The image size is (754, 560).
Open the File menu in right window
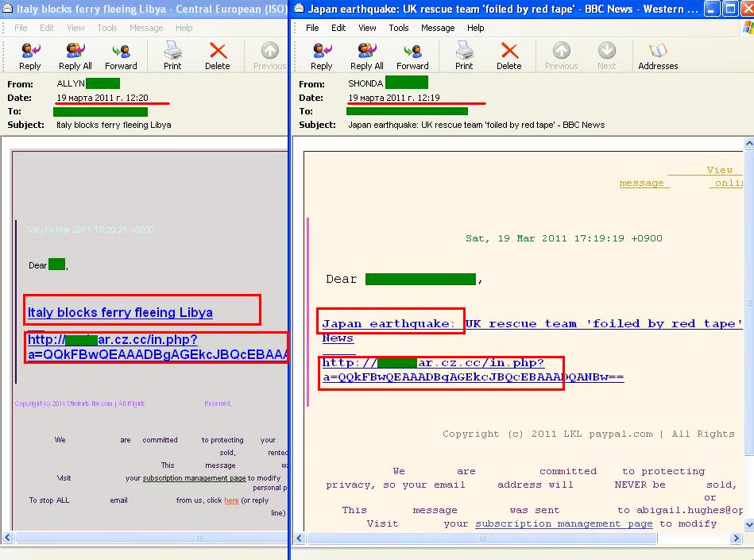tap(312, 28)
